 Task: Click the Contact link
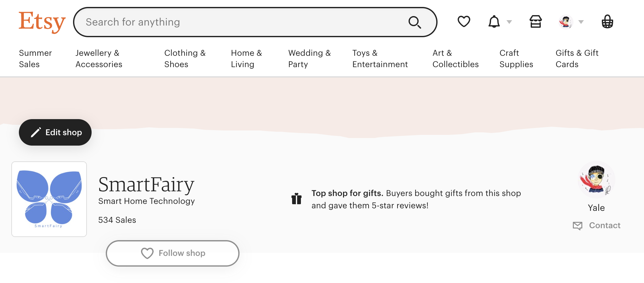point(605,226)
